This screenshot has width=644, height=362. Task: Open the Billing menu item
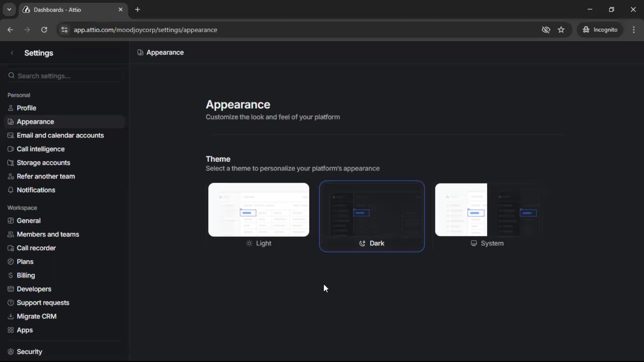(25, 275)
